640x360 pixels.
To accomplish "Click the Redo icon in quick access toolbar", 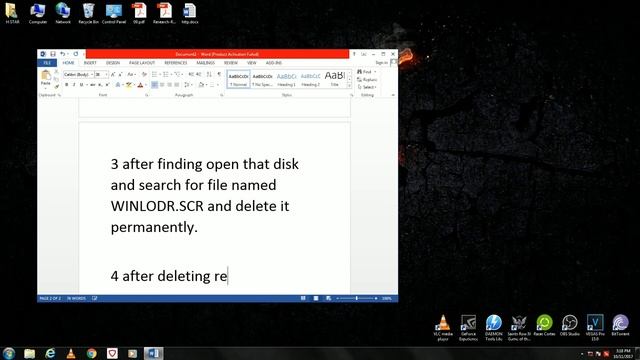I will coord(76,54).
